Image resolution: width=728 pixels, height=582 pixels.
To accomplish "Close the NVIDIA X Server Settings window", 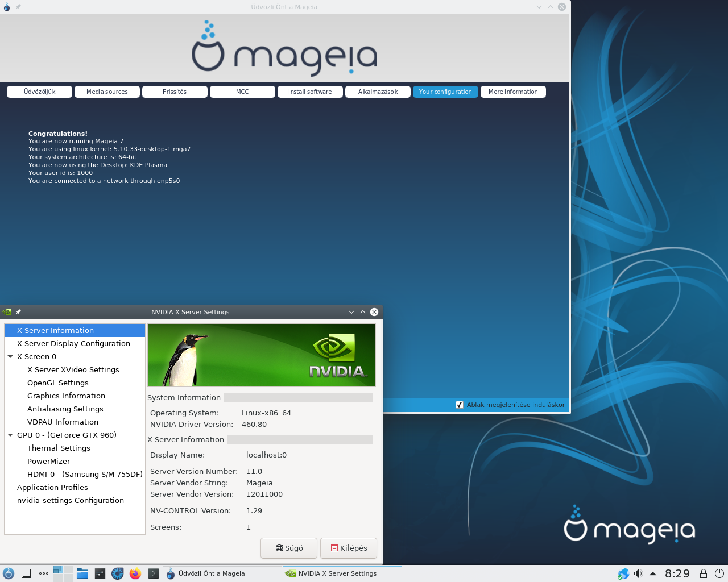I will point(374,312).
